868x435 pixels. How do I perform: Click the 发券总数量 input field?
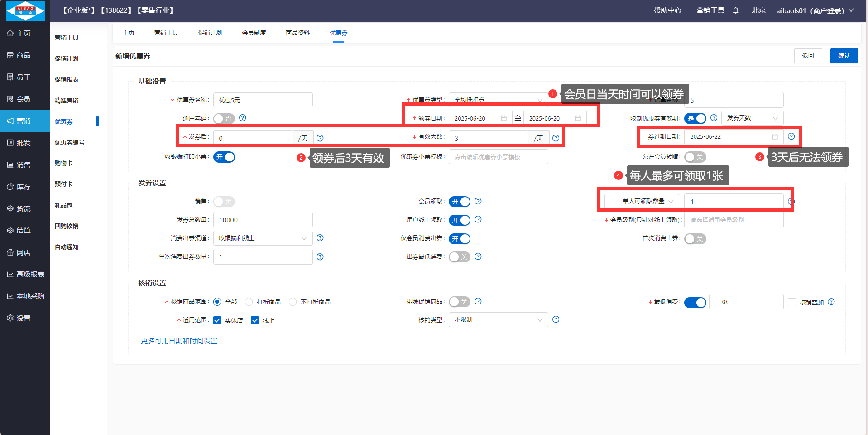pos(263,220)
